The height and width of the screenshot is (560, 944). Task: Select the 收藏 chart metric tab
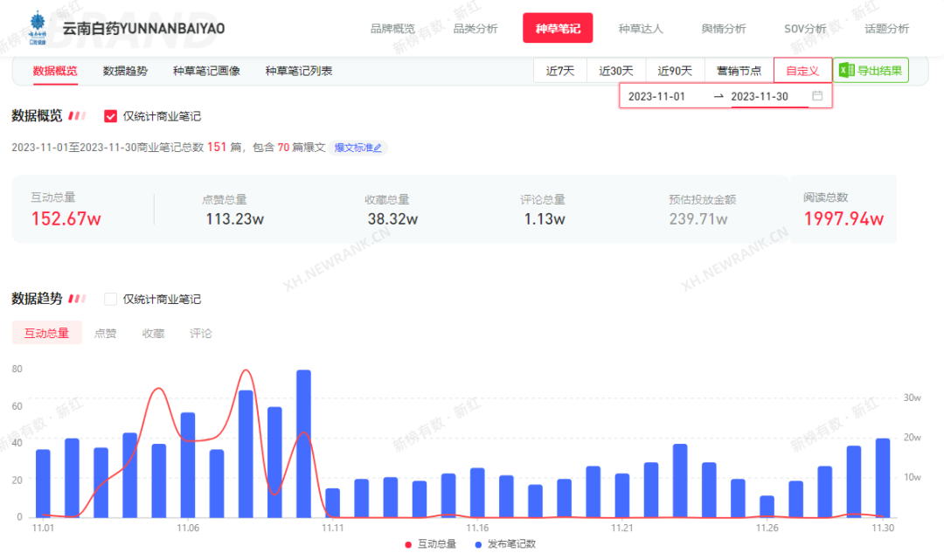click(153, 333)
